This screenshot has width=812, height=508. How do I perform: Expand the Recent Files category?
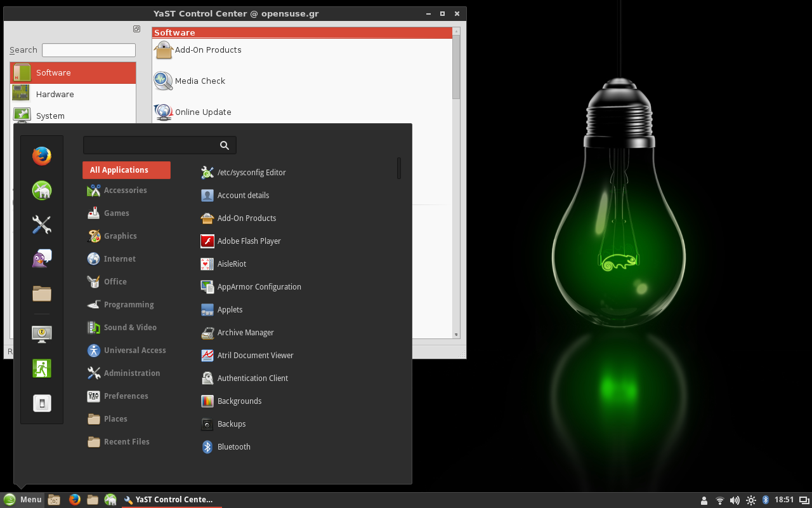pos(126,442)
